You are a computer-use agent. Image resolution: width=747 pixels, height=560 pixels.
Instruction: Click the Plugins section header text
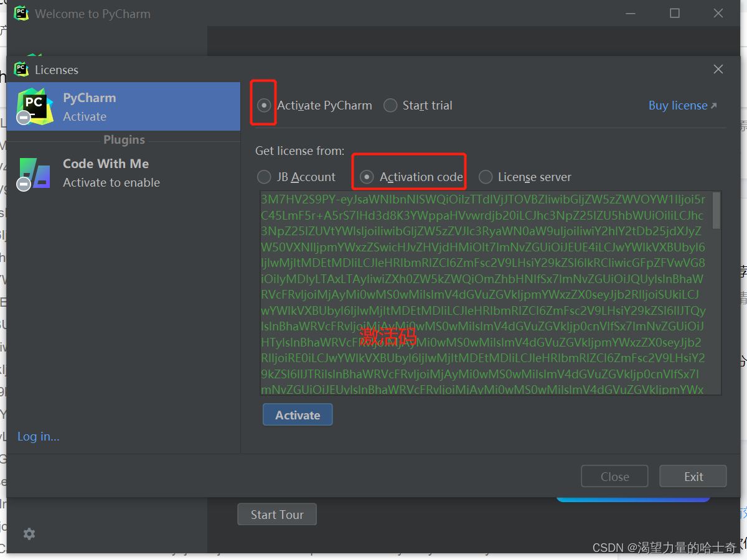pyautogui.click(x=124, y=140)
